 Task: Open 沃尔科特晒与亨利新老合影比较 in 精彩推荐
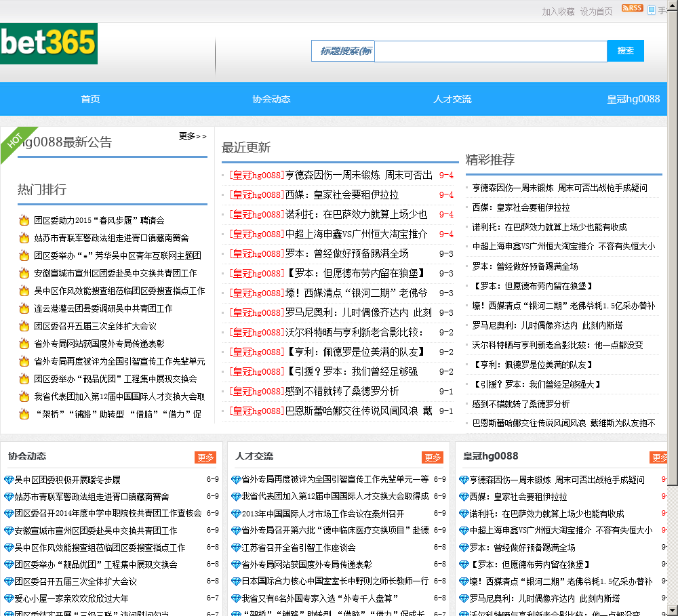[558, 345]
